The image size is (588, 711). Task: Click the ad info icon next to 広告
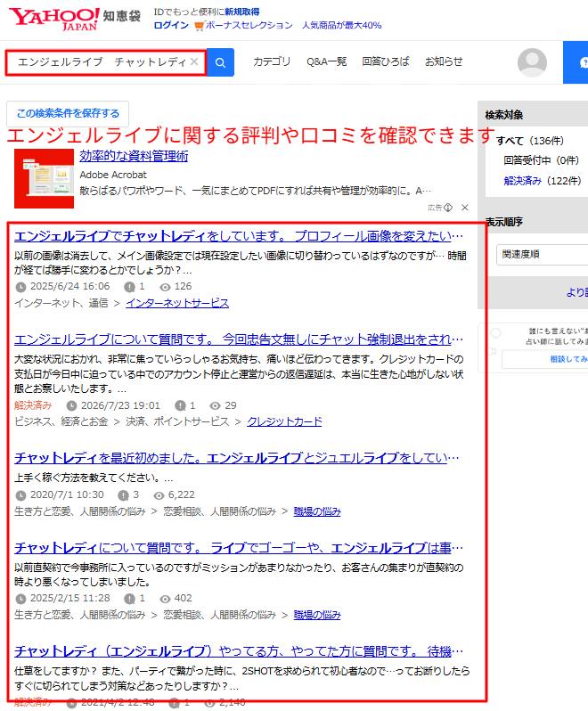448,208
